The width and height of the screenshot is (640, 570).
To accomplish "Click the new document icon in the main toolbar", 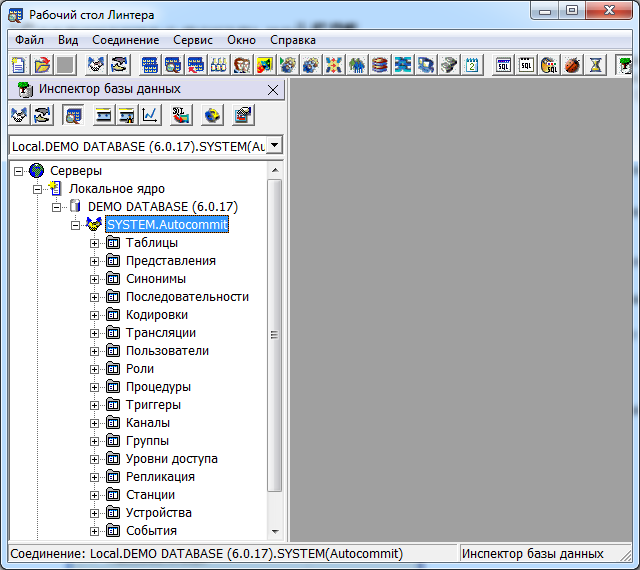I will 18,65.
